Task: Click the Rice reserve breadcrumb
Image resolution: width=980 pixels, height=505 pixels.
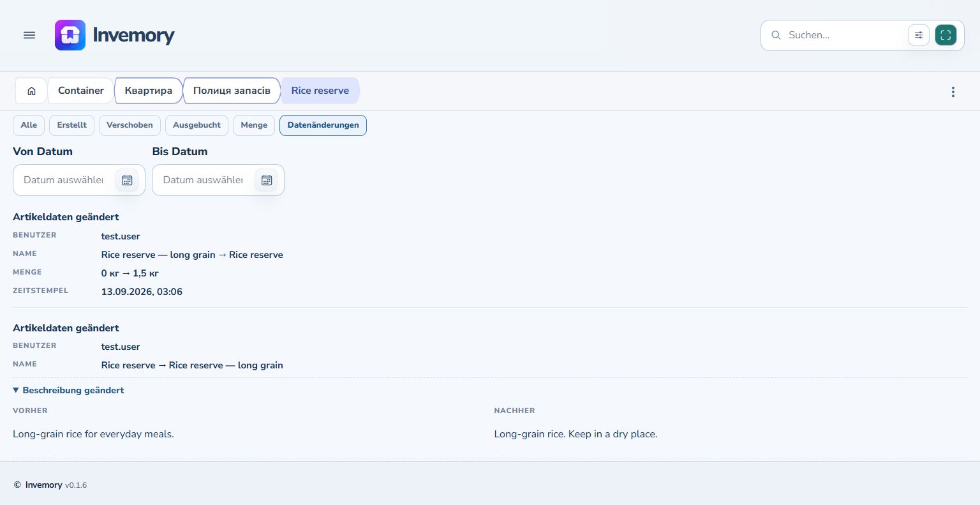Action: [x=320, y=91]
